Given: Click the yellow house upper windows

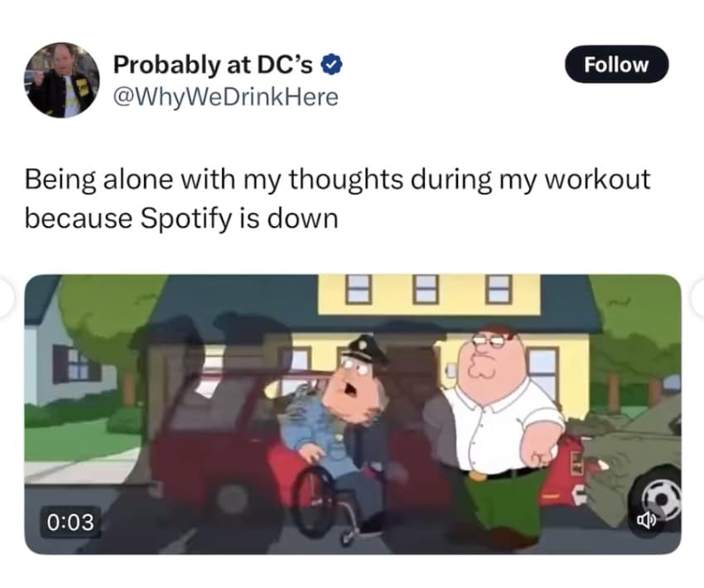Looking at the screenshot, I should [429, 288].
